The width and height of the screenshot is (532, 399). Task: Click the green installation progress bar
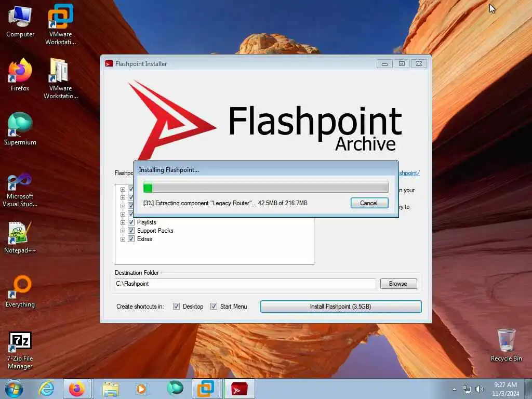pos(265,187)
